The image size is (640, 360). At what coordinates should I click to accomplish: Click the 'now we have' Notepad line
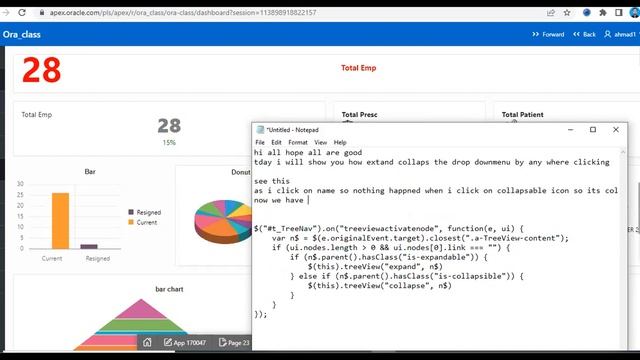[278, 200]
